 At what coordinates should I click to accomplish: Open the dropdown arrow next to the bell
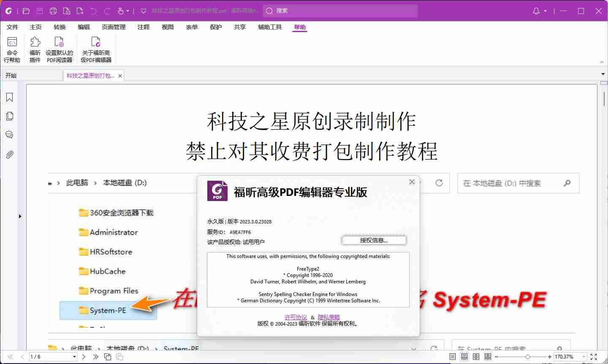point(546,11)
